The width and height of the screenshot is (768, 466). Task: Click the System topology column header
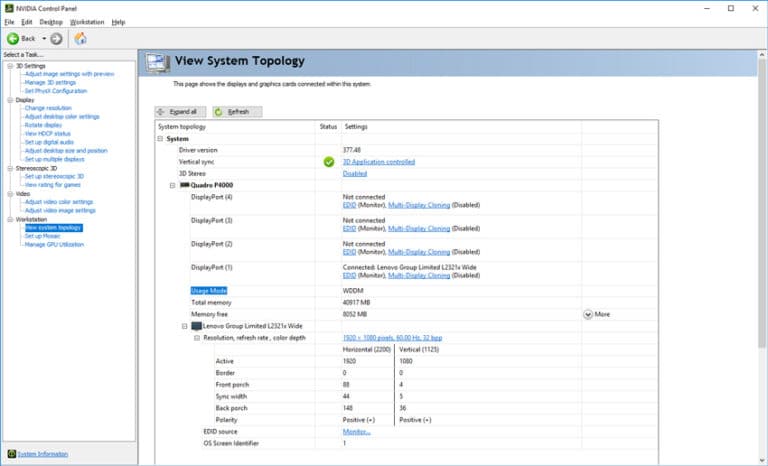click(x=182, y=126)
